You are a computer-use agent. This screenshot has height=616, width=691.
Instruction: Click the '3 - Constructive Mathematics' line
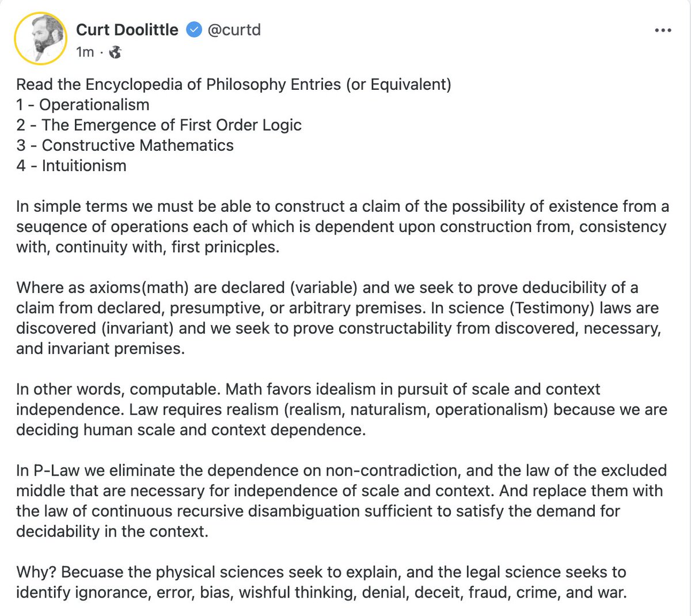[125, 145]
